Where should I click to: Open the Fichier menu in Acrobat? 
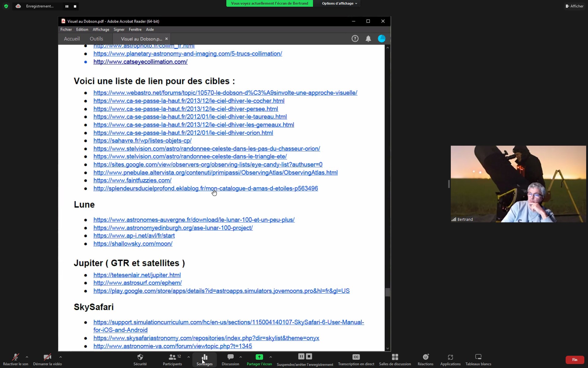[x=66, y=29]
